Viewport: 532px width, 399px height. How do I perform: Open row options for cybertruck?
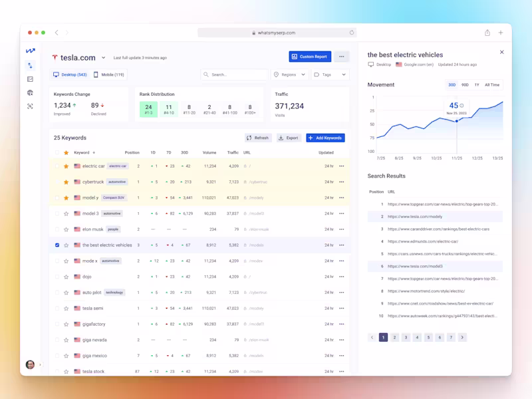pos(342,182)
